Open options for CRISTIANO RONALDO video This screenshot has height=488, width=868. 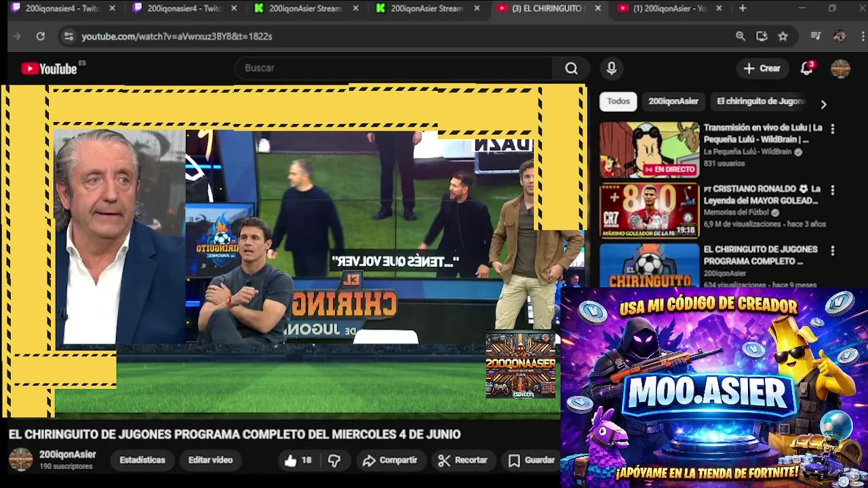click(832, 190)
